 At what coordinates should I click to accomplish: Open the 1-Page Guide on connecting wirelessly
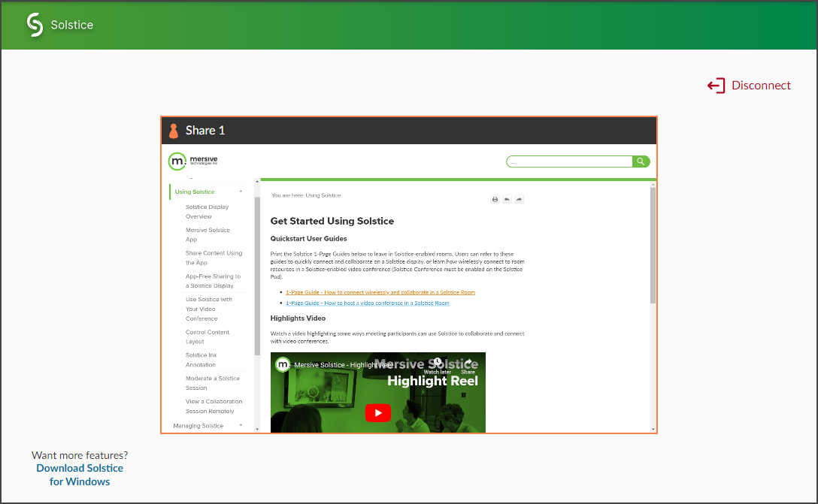(380, 292)
